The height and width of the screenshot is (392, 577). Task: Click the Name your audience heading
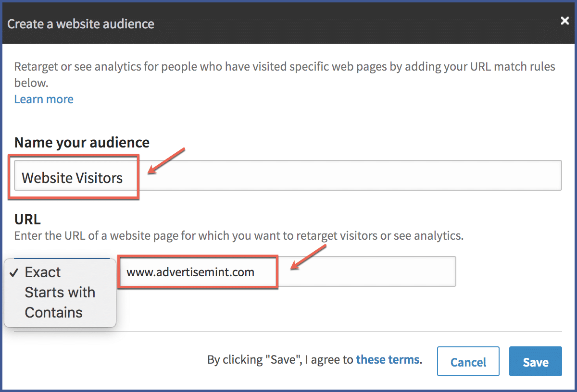pos(82,143)
